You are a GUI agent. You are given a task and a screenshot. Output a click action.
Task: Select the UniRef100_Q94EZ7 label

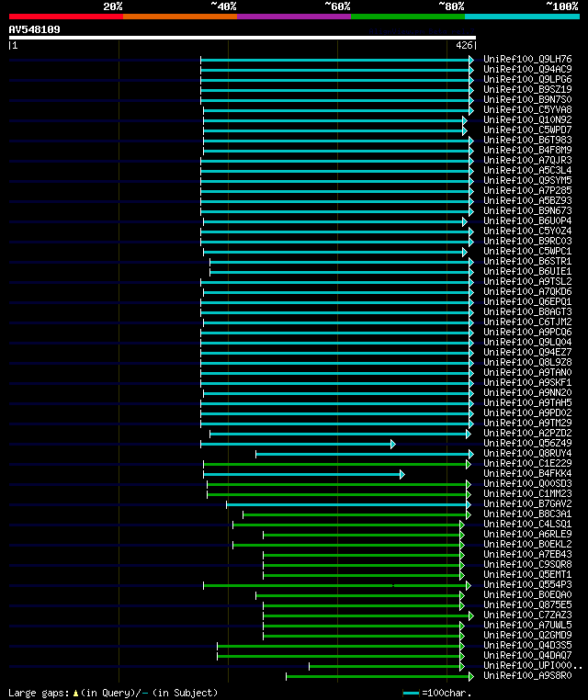[527, 352]
